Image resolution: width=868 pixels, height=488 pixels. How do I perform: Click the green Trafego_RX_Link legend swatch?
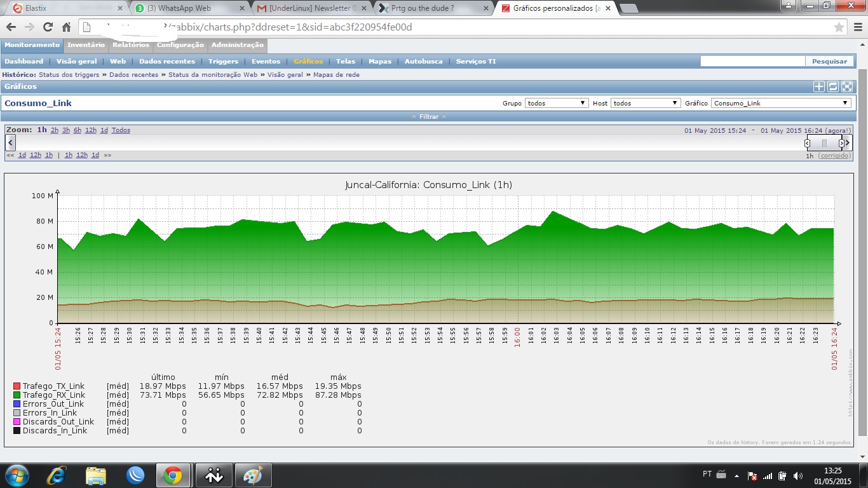(17, 395)
